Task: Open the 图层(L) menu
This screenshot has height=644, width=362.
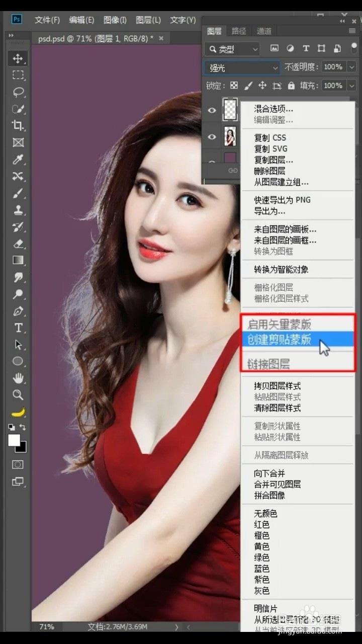Action: pos(148,20)
